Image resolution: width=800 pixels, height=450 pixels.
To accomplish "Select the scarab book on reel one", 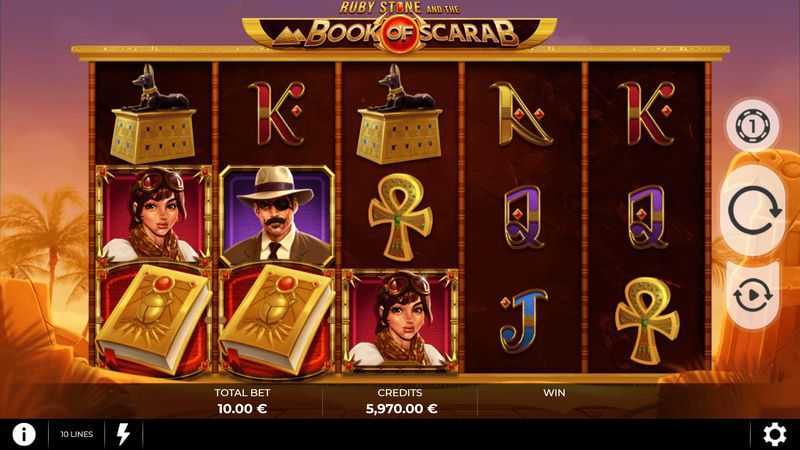I will (x=154, y=320).
